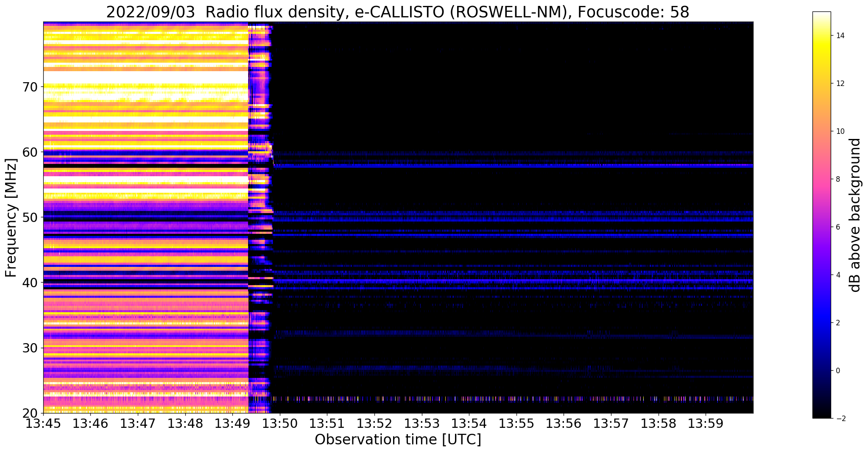Click the bright white band near 72 MHz before 13:49
868x452 pixels.
[145, 77]
